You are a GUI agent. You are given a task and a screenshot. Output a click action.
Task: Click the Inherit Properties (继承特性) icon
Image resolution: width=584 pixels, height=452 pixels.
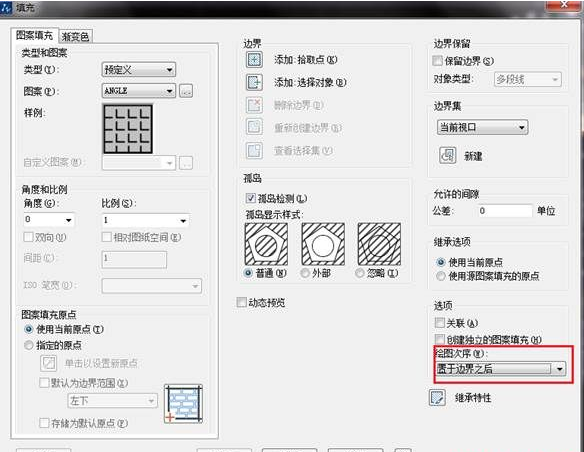tap(437, 397)
